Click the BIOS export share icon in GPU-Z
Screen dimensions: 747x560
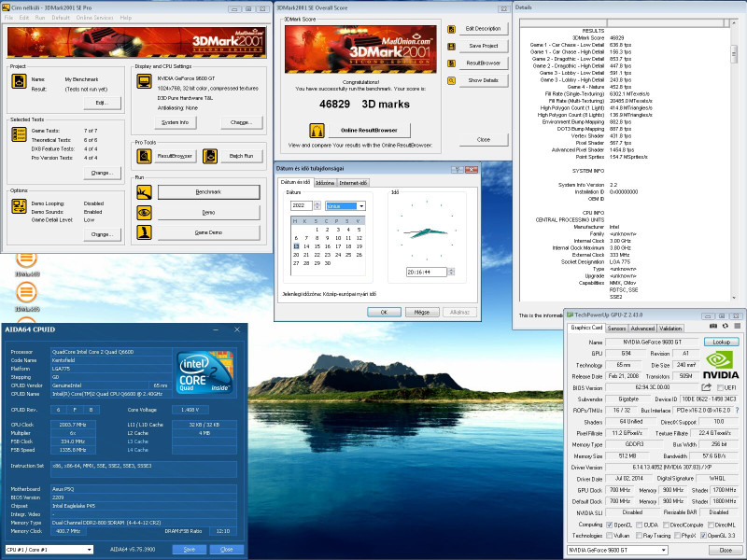coord(707,386)
